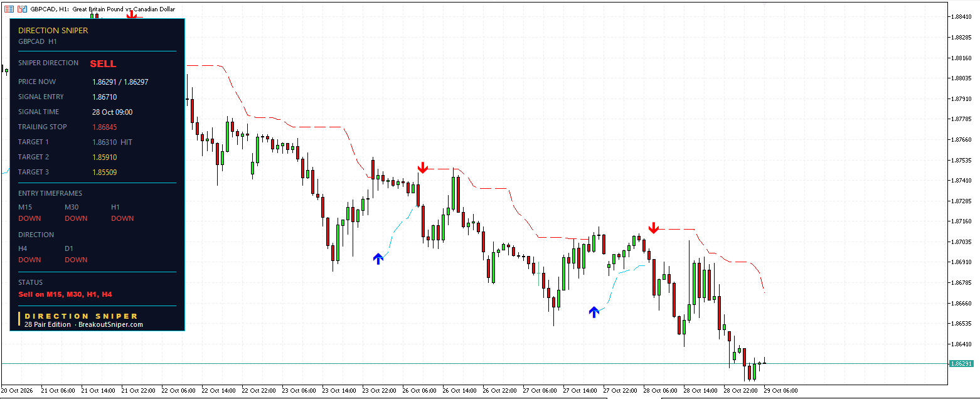Click the 1.86910 price axis label
The image size is (980, 399).
[962, 262]
